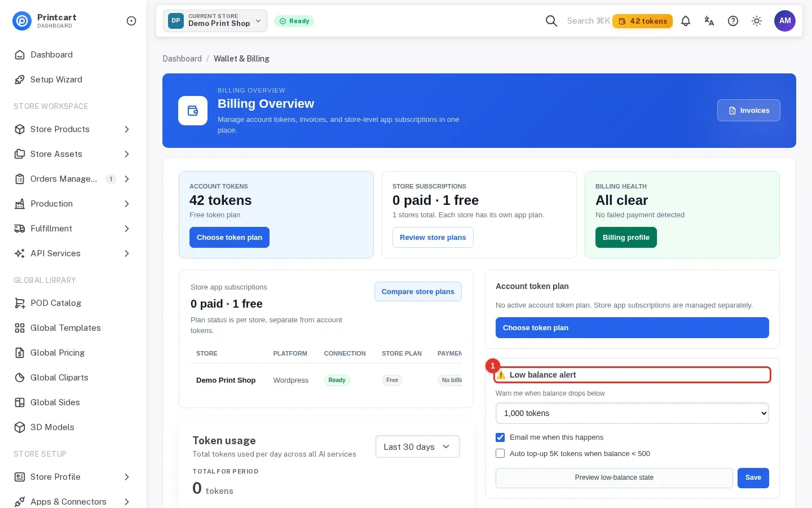Click the Review store plans button
This screenshot has height=508, width=812.
pos(433,238)
